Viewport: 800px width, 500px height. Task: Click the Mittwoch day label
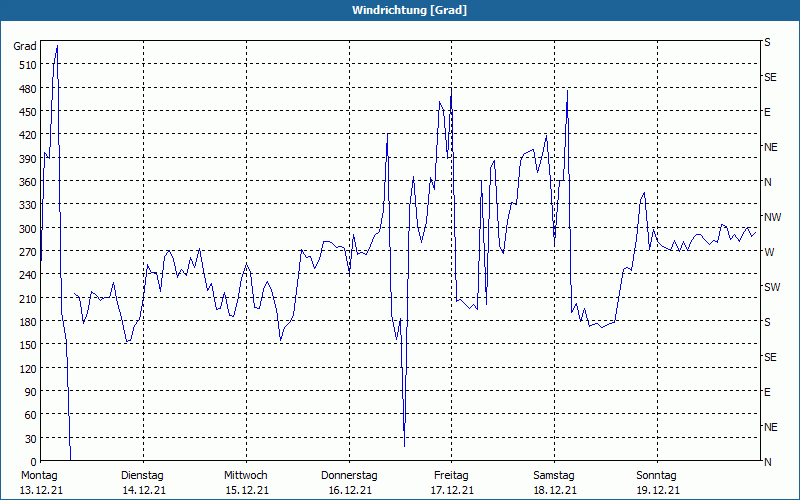[246, 476]
